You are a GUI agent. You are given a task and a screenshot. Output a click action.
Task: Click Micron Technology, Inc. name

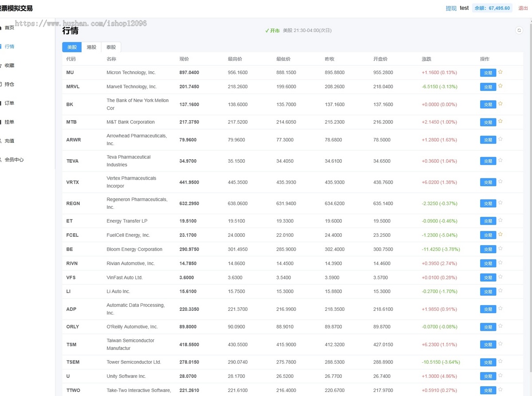click(131, 72)
